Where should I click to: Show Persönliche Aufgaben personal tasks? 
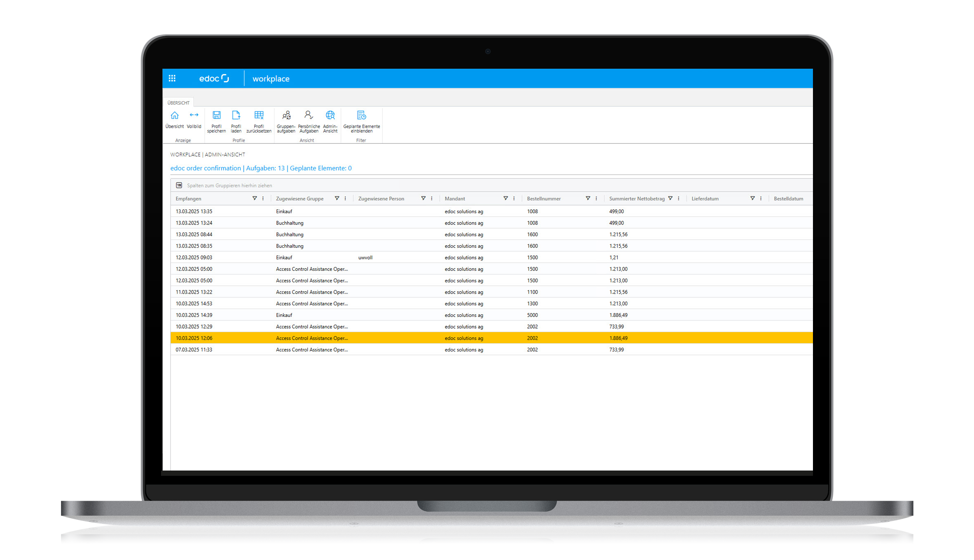309,120
